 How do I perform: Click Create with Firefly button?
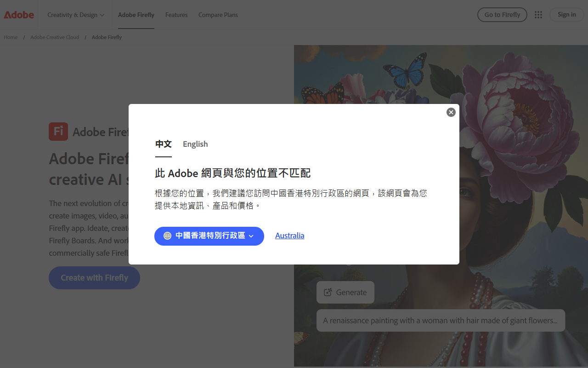tap(94, 278)
